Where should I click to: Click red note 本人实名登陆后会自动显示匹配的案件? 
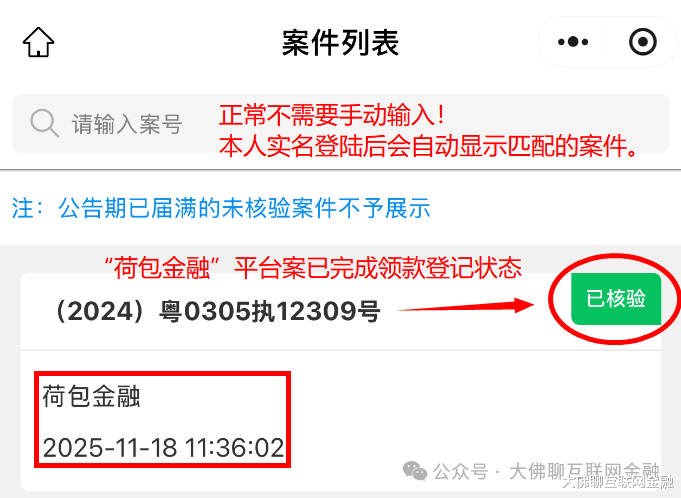[x=428, y=146]
